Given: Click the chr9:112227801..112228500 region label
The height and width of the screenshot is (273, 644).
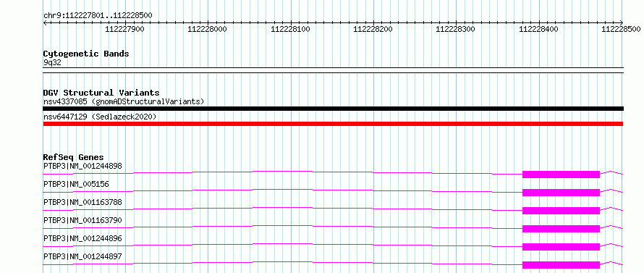Looking at the screenshot, I should [98, 15].
